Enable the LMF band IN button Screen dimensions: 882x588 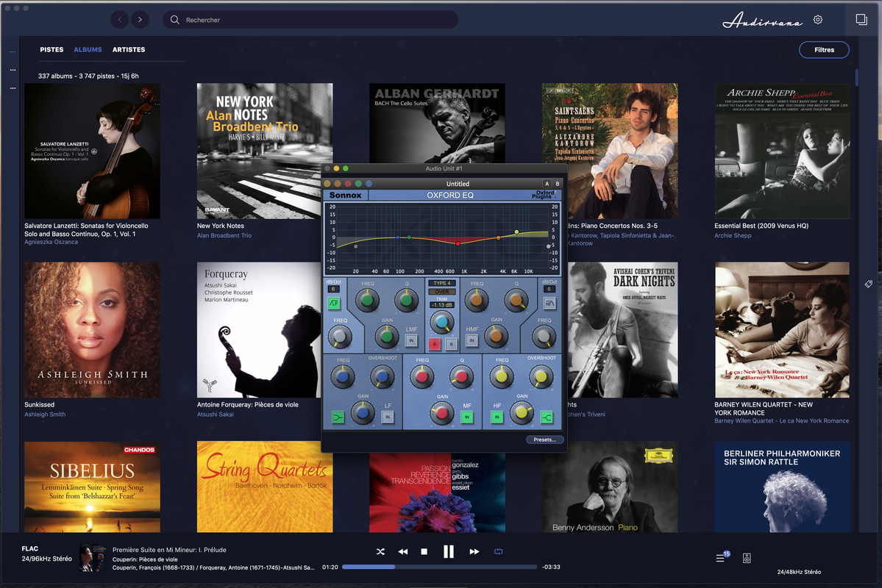[x=411, y=340]
